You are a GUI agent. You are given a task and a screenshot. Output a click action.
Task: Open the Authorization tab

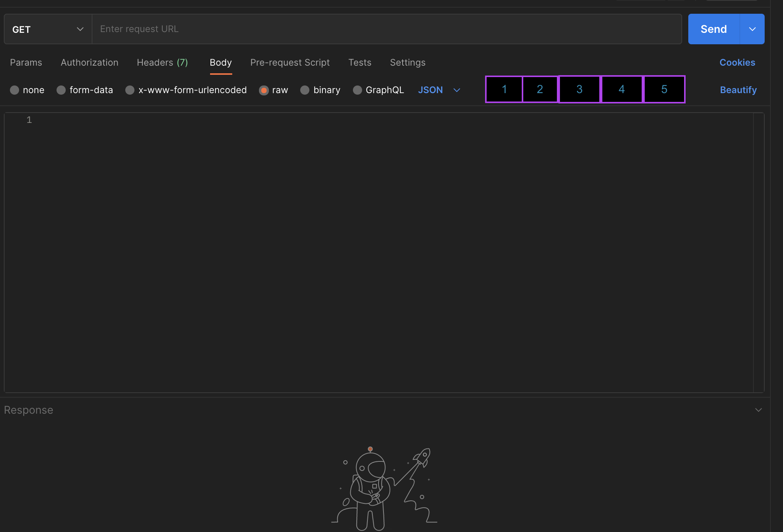89,63
